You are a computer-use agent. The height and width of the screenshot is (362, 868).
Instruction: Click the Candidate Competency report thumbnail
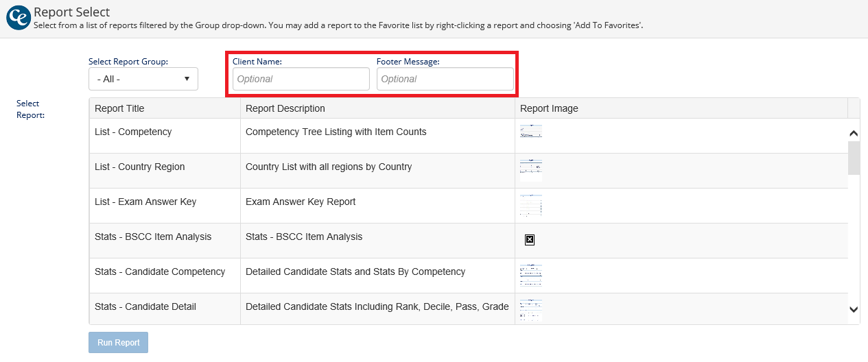530,275
